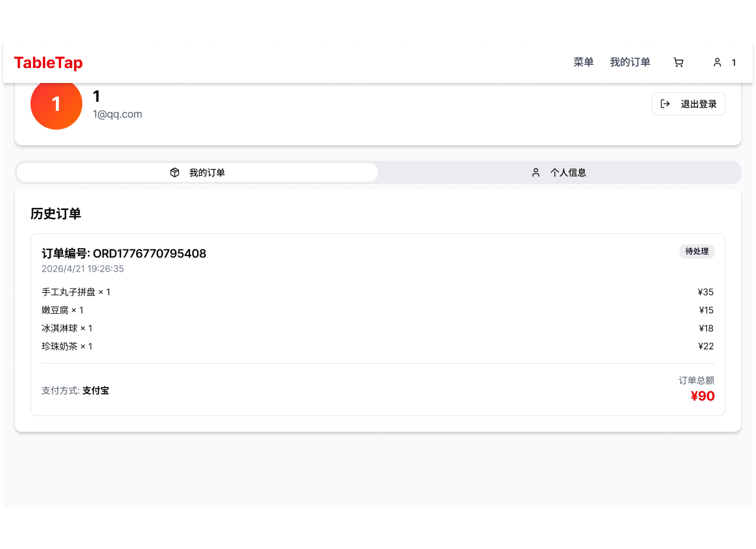Open the shopping cart icon
This screenshot has height=549, width=756.
678,63
